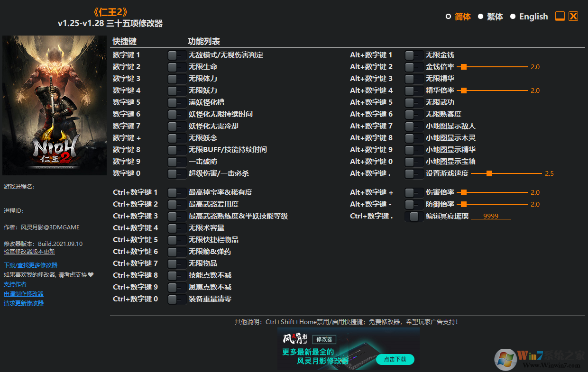
Task: Open the 检查修改器版本更新 link
Action: coord(29,251)
